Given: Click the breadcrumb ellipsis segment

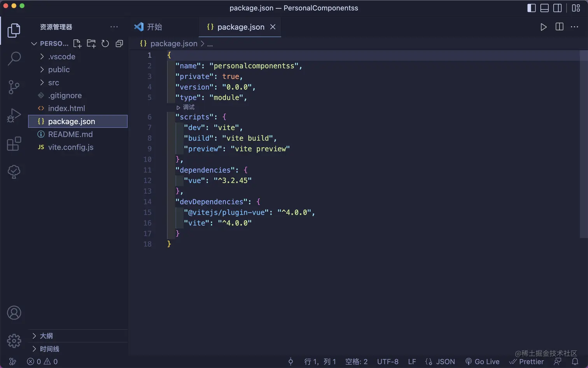Looking at the screenshot, I should pyautogui.click(x=210, y=44).
